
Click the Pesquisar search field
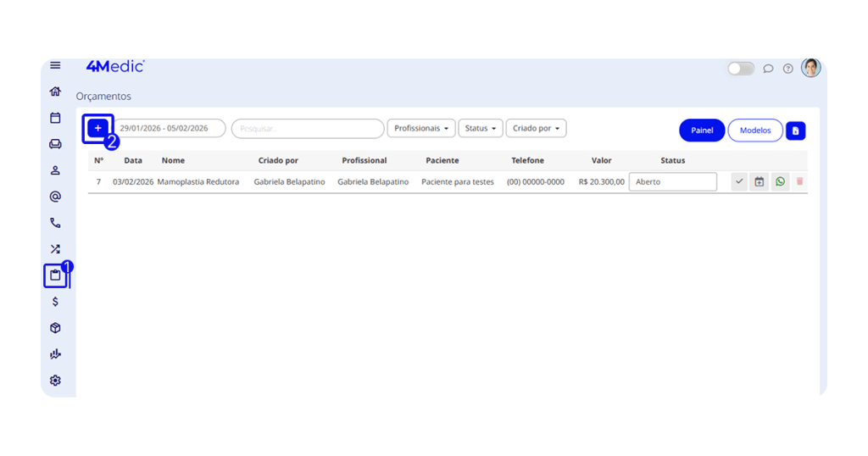308,129
